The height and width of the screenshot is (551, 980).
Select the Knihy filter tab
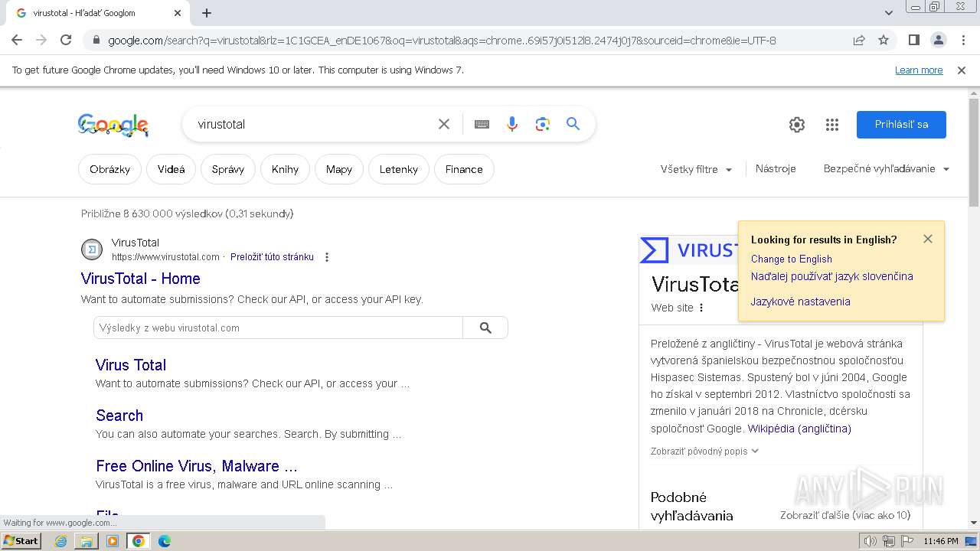click(285, 169)
